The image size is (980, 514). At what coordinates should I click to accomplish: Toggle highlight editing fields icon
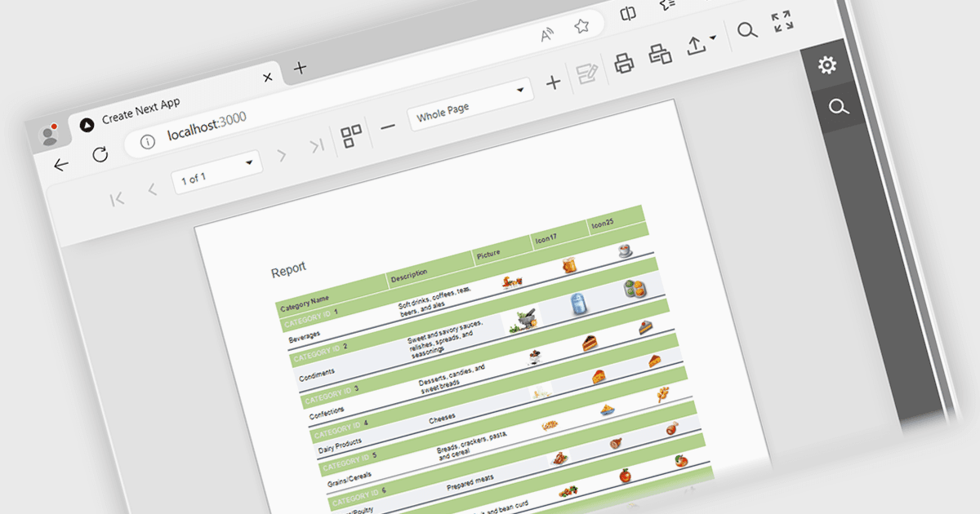click(x=586, y=73)
